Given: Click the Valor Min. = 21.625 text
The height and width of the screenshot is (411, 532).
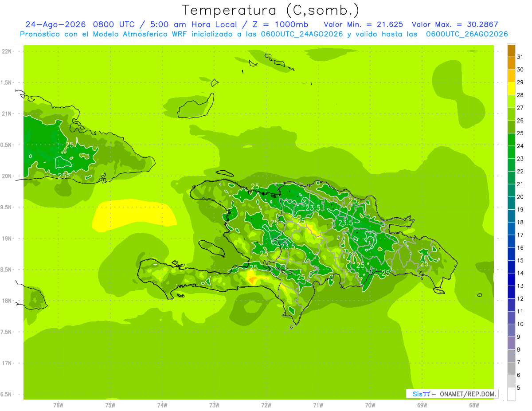Looking at the screenshot, I should coord(363,24).
